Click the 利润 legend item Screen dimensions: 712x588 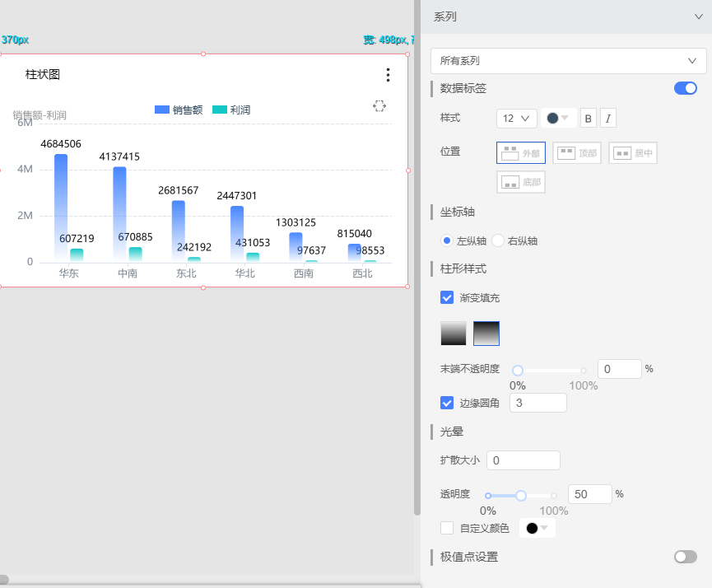(231, 110)
